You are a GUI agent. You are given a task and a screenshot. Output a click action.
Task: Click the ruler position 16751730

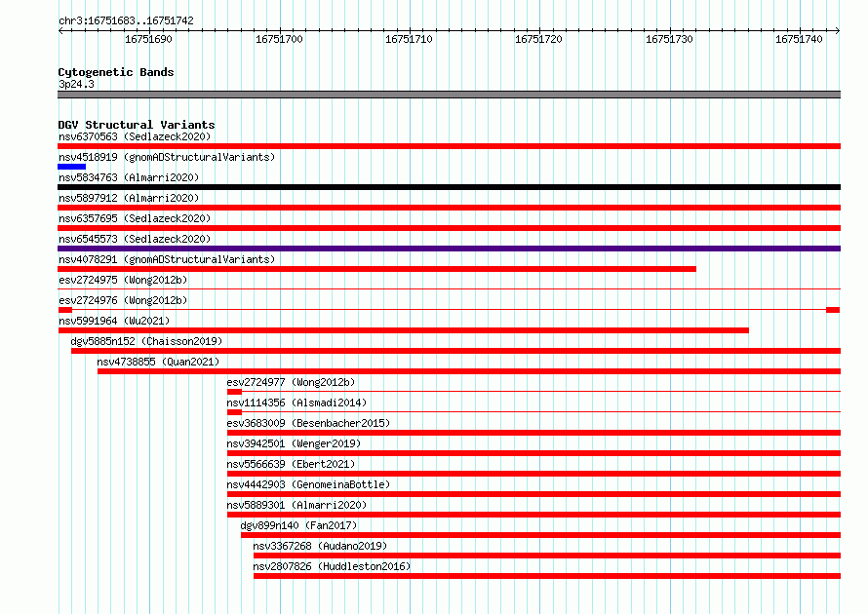click(x=669, y=39)
